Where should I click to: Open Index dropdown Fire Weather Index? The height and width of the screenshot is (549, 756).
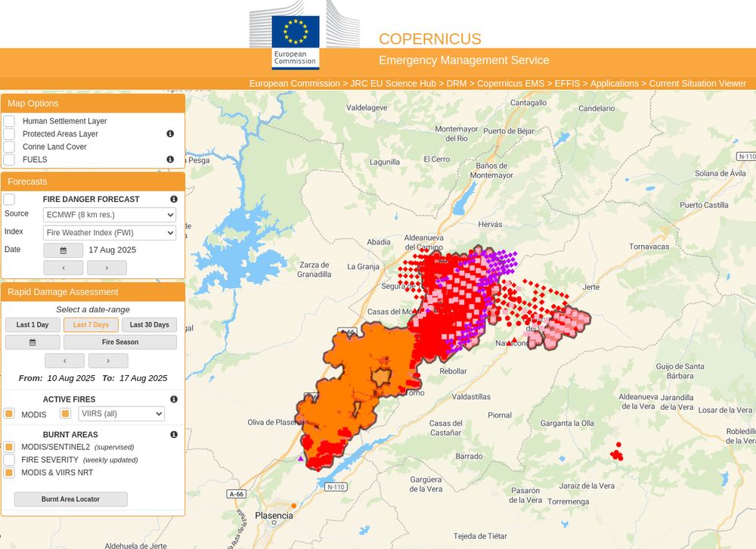click(110, 232)
